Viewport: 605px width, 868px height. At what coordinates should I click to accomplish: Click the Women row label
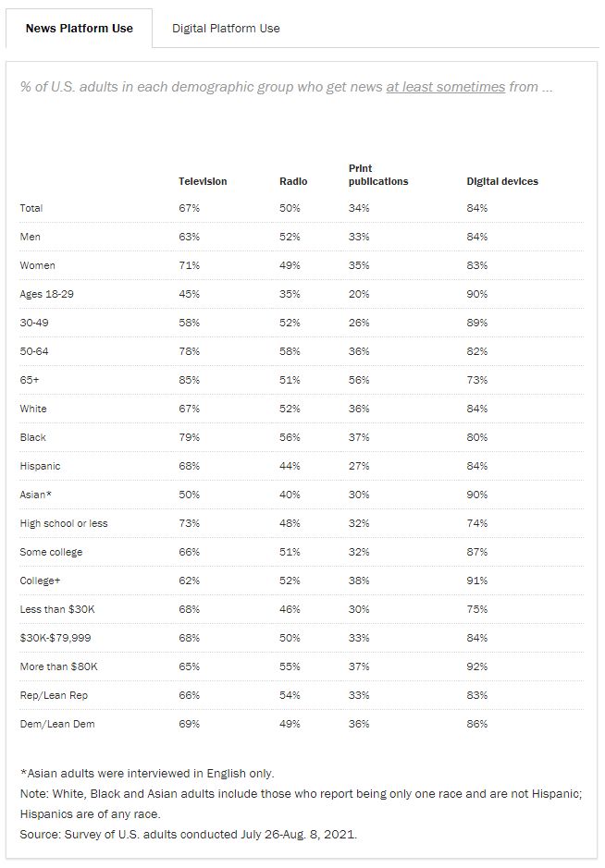click(x=37, y=265)
